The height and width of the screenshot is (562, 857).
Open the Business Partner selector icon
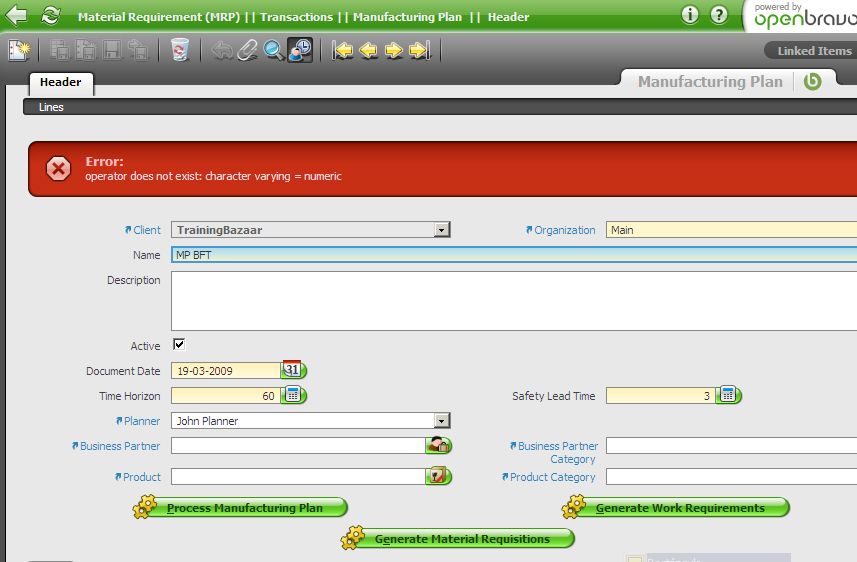click(438, 446)
